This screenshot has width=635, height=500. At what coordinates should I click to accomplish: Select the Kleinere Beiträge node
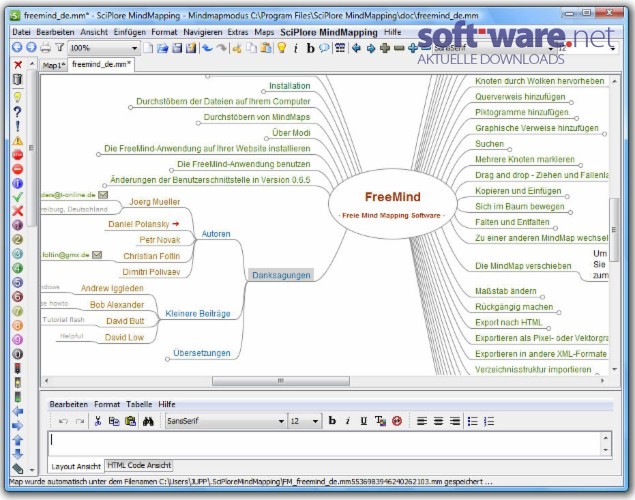coord(198,313)
